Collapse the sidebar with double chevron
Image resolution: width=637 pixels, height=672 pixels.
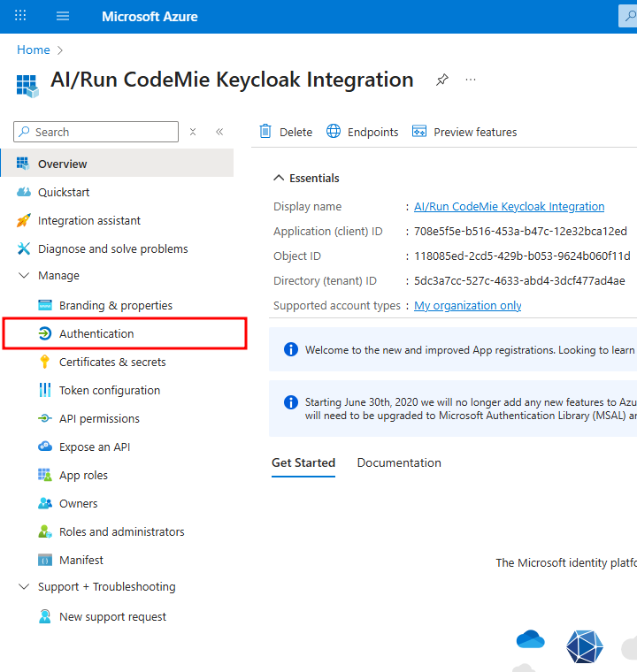[x=219, y=132]
